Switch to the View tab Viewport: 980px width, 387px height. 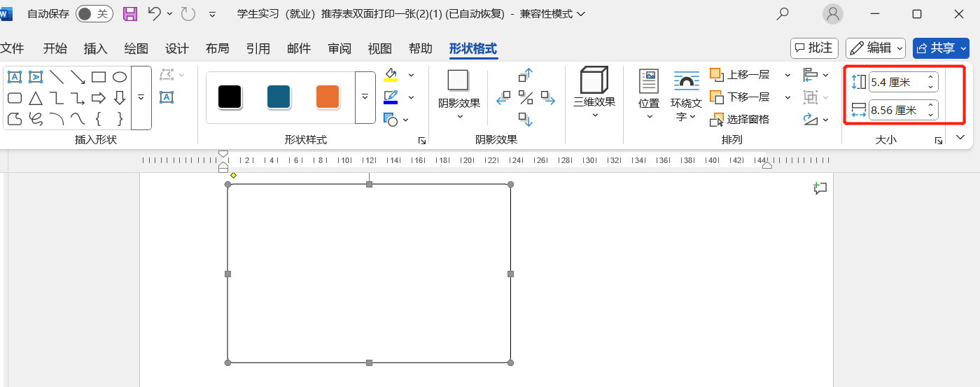(x=380, y=48)
